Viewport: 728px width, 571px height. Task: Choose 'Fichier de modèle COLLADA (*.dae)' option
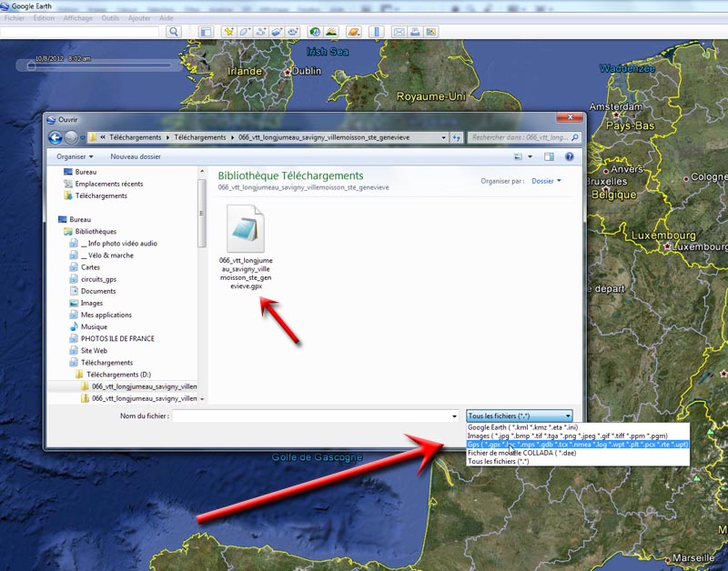click(578, 453)
